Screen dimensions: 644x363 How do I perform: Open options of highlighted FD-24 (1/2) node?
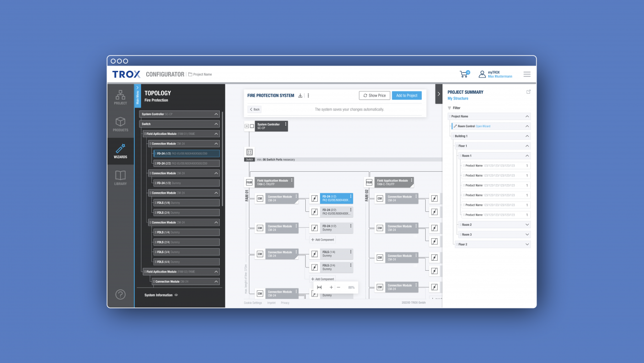point(351,197)
